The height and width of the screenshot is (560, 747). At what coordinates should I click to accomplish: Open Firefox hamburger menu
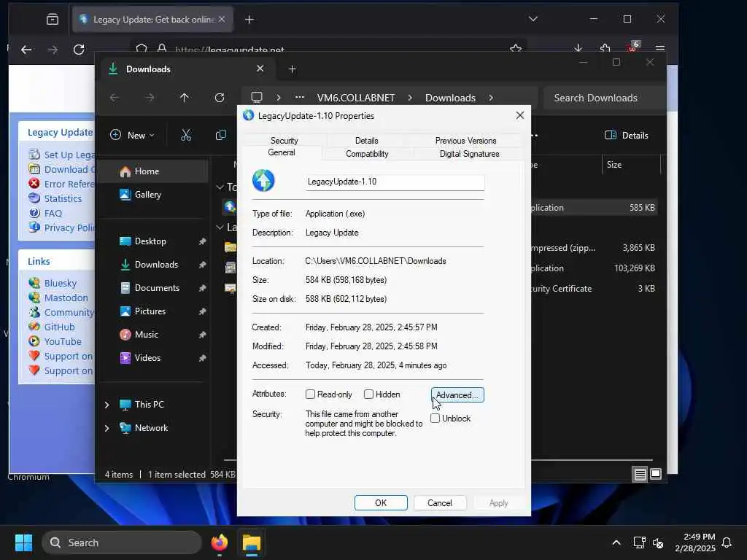coord(659,49)
